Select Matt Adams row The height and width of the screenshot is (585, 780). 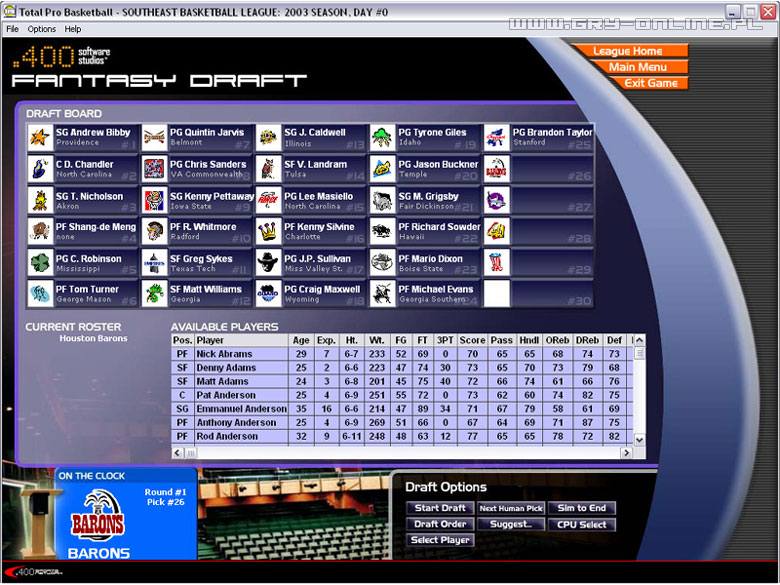coord(402,381)
